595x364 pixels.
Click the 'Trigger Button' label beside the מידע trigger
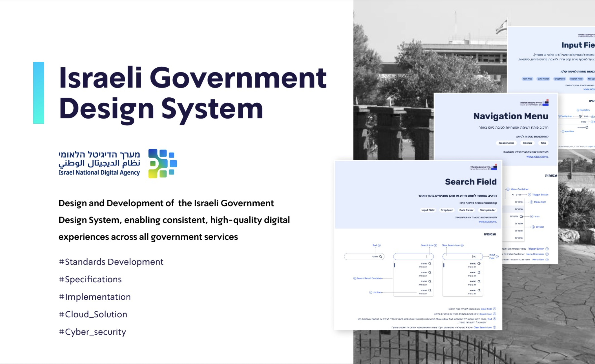coord(540,195)
